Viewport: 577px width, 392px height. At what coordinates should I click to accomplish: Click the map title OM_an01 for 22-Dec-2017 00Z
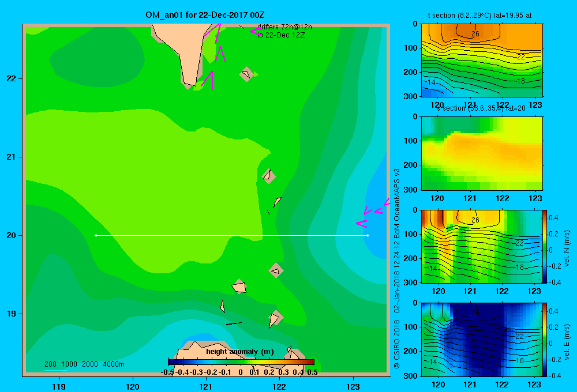[x=205, y=15]
